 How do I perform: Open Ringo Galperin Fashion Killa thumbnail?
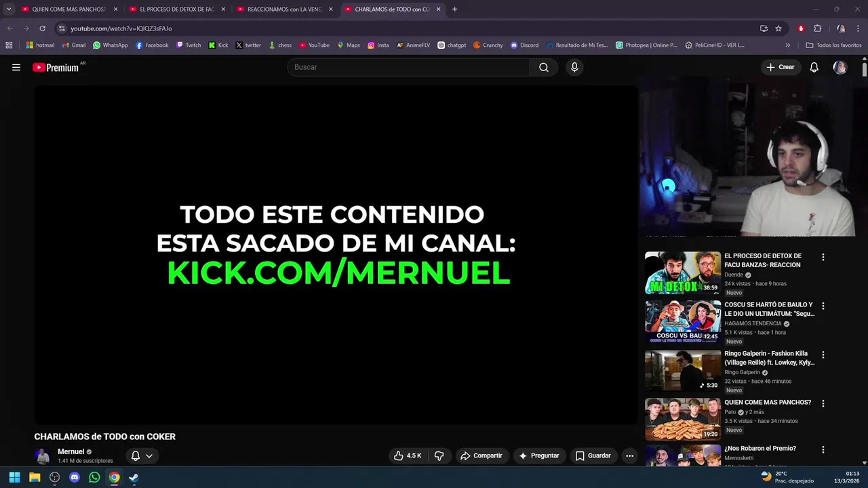point(683,370)
